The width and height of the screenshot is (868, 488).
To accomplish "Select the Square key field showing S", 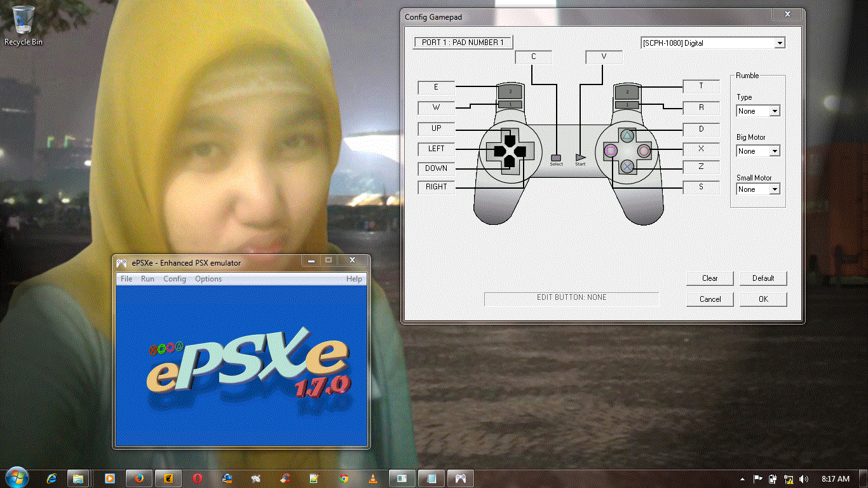I will tap(702, 187).
